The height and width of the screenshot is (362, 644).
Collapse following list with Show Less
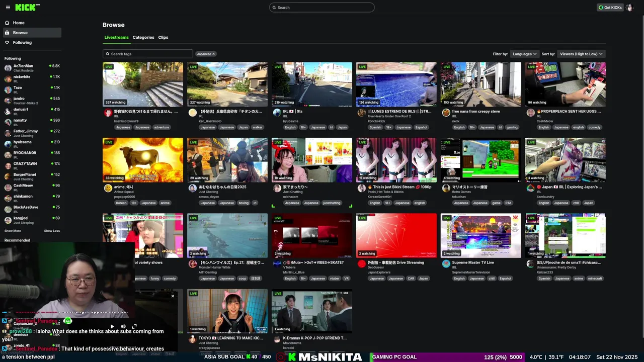click(52, 231)
